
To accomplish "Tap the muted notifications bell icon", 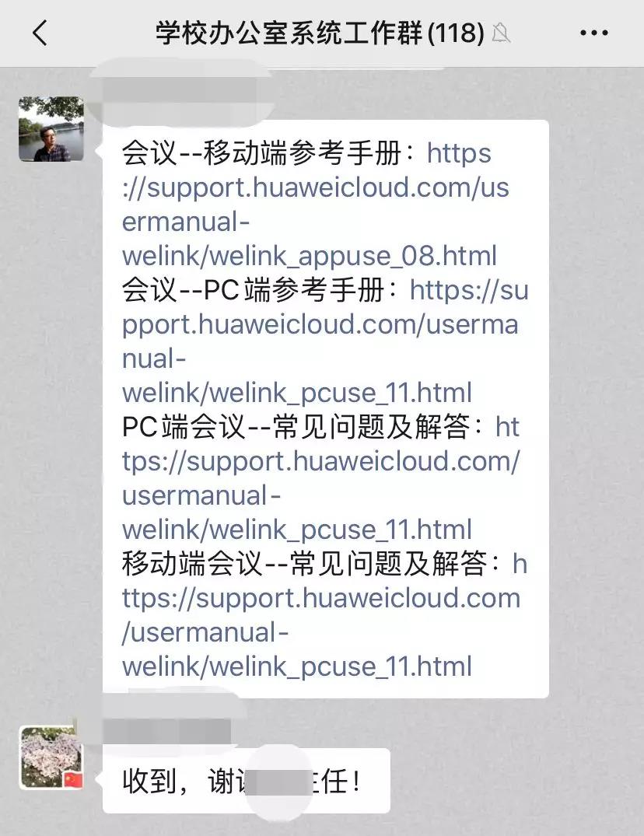I will (x=501, y=33).
